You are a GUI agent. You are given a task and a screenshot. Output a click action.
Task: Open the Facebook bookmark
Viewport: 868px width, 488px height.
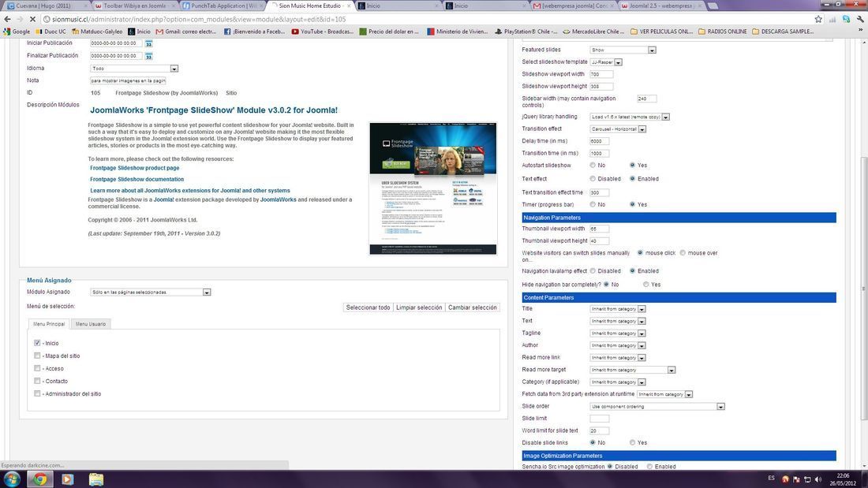(254, 32)
